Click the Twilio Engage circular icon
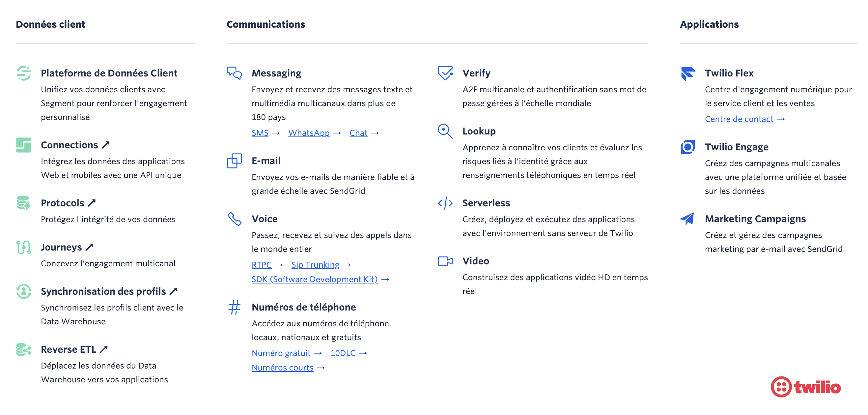 (x=688, y=147)
